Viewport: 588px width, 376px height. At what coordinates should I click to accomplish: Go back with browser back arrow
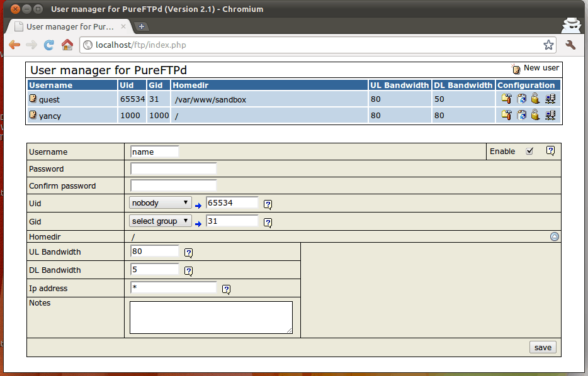click(14, 45)
